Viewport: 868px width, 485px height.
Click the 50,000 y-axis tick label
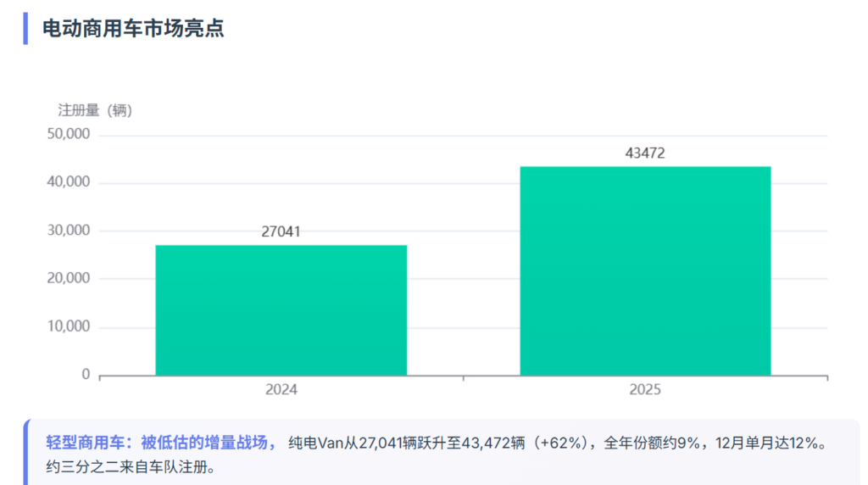coord(70,135)
